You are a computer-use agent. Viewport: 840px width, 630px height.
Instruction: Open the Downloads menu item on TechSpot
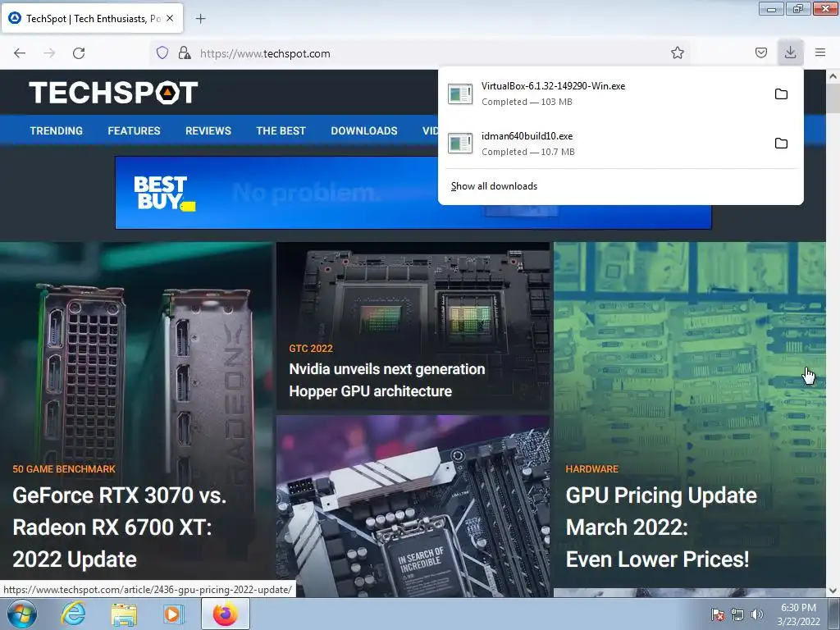click(x=364, y=130)
